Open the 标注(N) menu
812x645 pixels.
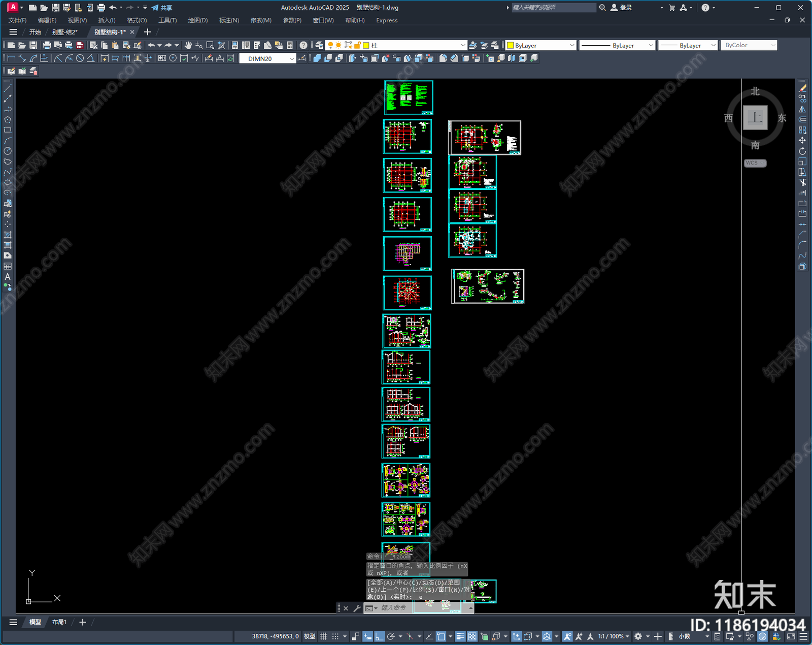[229, 20]
